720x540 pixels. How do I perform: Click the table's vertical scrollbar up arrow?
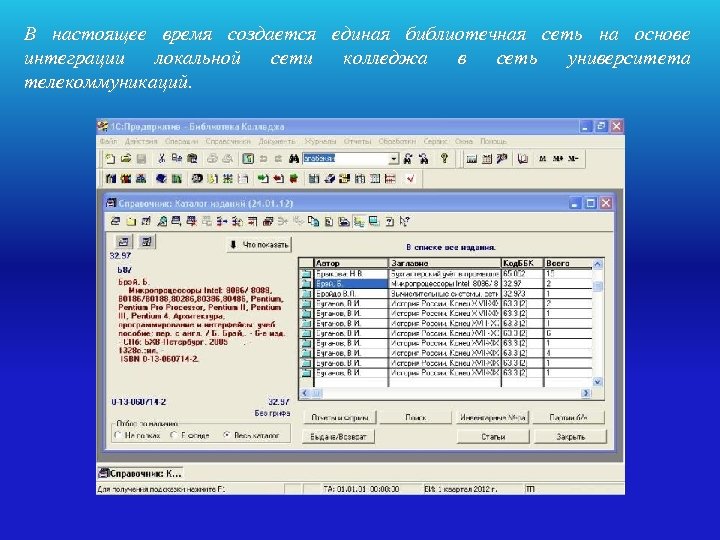coord(597,264)
